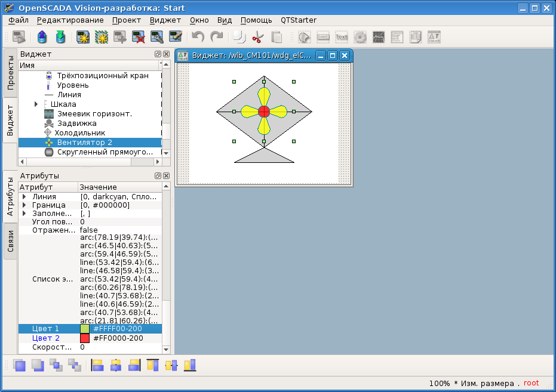556x392 pixels.
Task: Open the Виджет menu
Action: click(x=165, y=20)
